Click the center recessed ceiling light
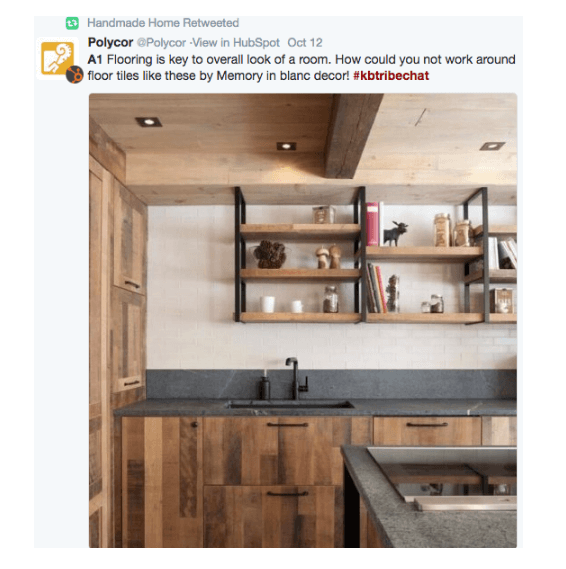This screenshot has height=569, width=566. [x=286, y=146]
